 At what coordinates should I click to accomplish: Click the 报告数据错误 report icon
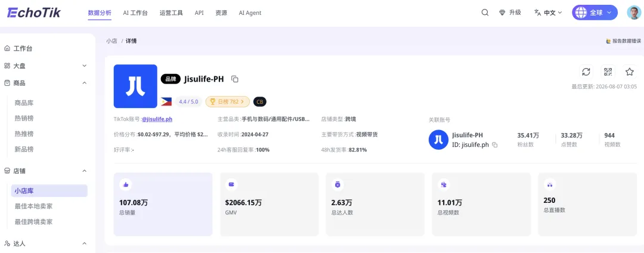pyautogui.click(x=609, y=41)
